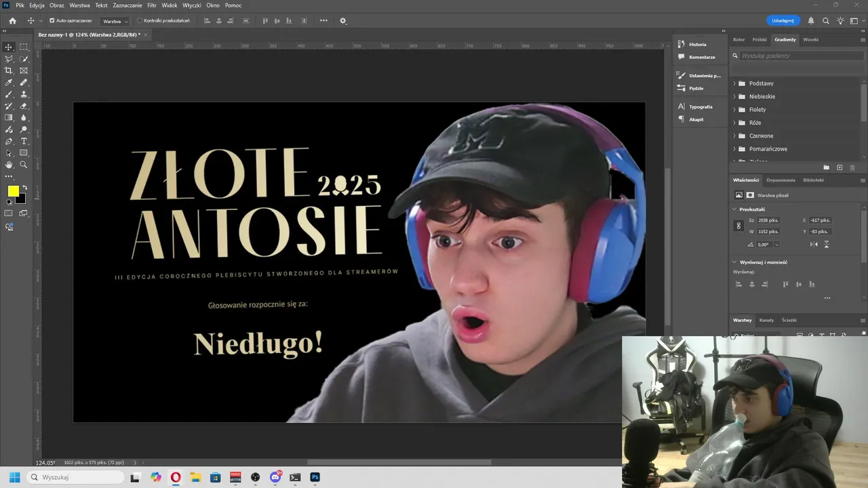The height and width of the screenshot is (488, 868).
Task: Expand the Fiolety gradient folder
Action: tap(734, 109)
